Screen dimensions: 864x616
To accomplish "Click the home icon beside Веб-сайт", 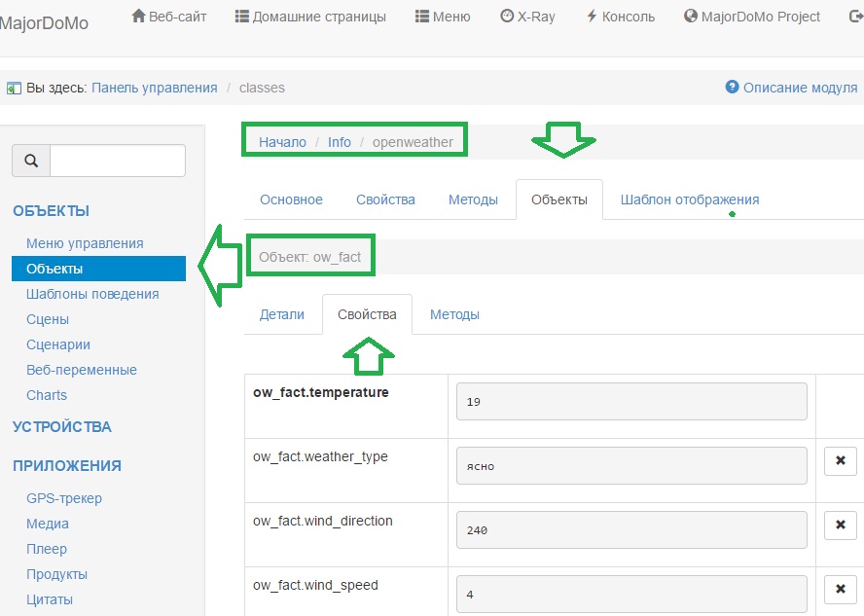I will pyautogui.click(x=138, y=16).
